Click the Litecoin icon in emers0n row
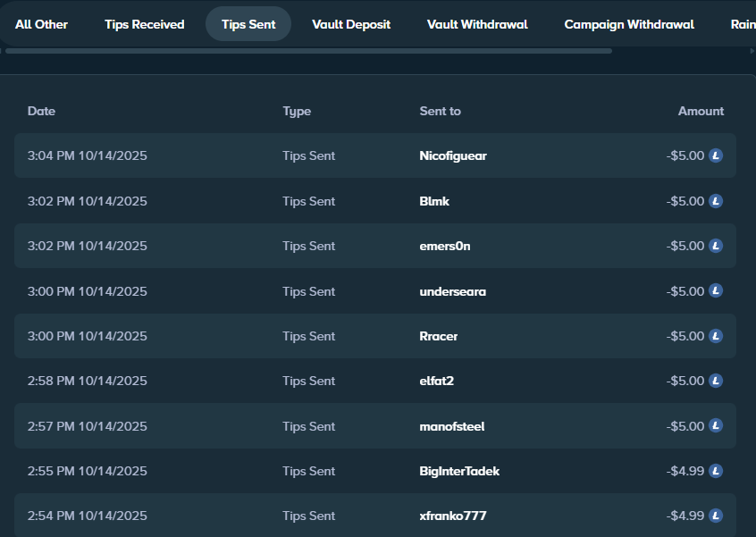756x537 pixels. click(x=716, y=246)
